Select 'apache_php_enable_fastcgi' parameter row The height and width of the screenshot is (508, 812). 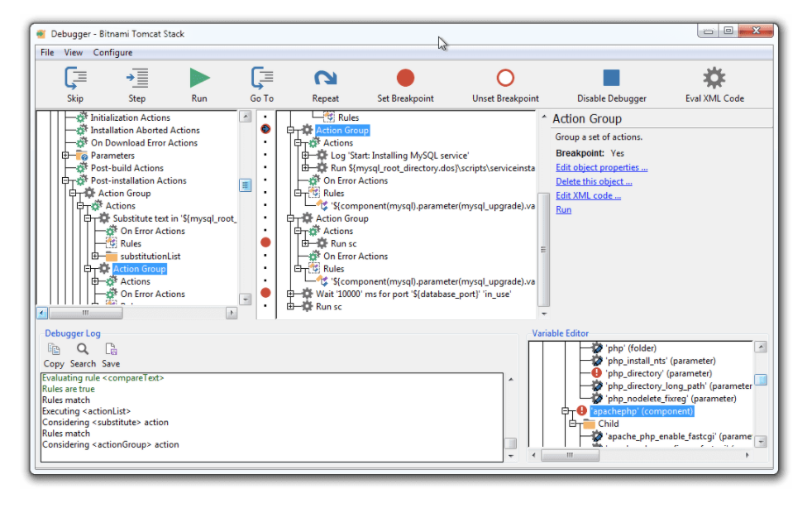point(679,436)
